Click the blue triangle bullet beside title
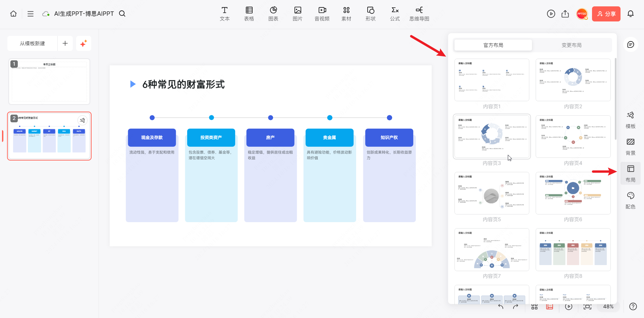Screen dimensions: 644x318 [133, 84]
